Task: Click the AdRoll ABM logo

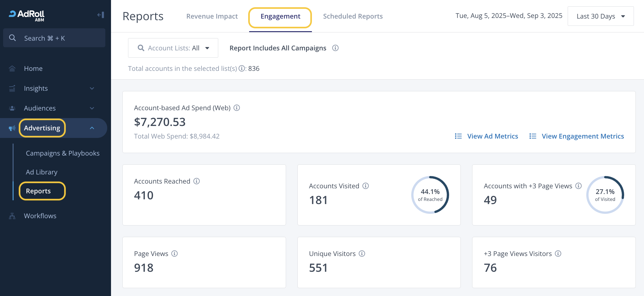Action: click(x=27, y=15)
